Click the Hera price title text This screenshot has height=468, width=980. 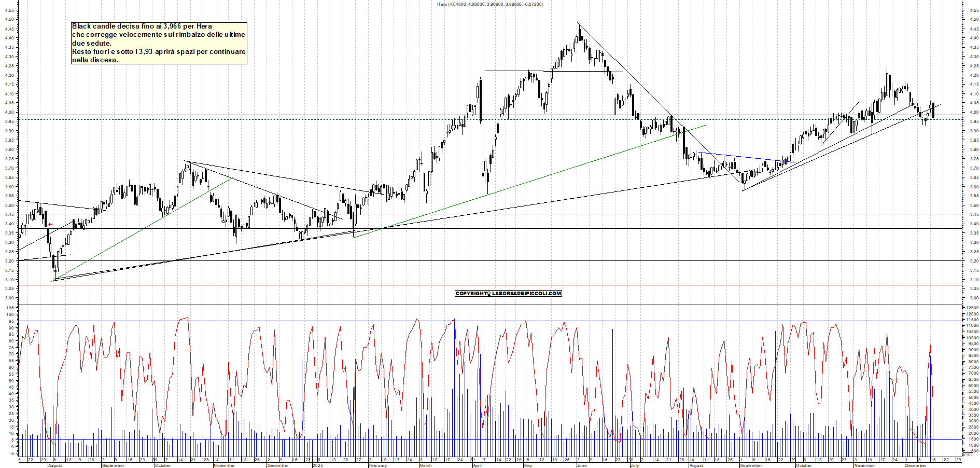[x=490, y=3]
